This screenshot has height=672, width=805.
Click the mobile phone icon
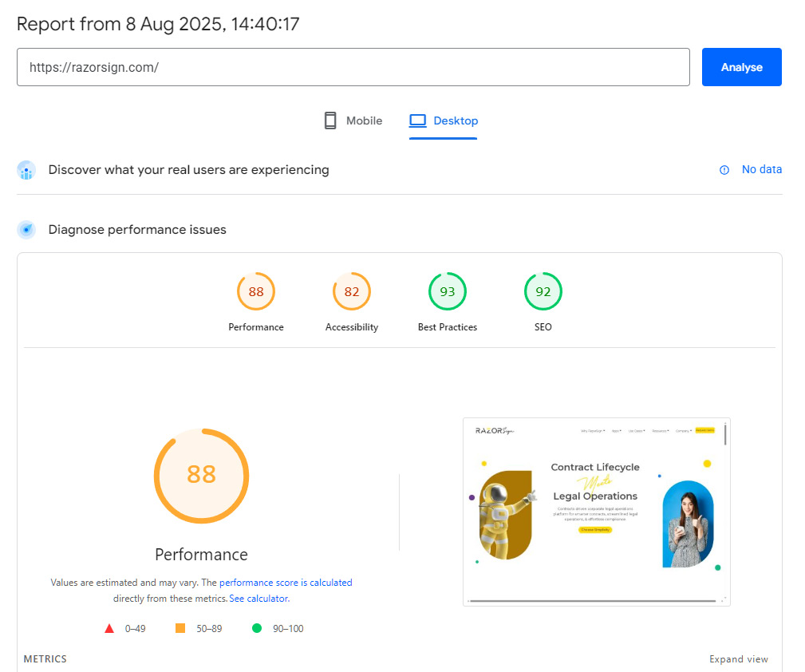click(330, 121)
